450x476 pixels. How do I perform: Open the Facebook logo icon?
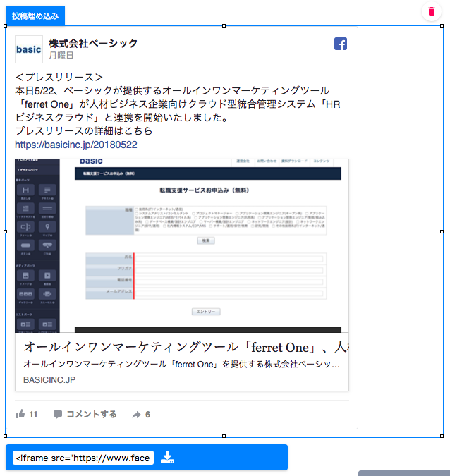click(x=341, y=44)
